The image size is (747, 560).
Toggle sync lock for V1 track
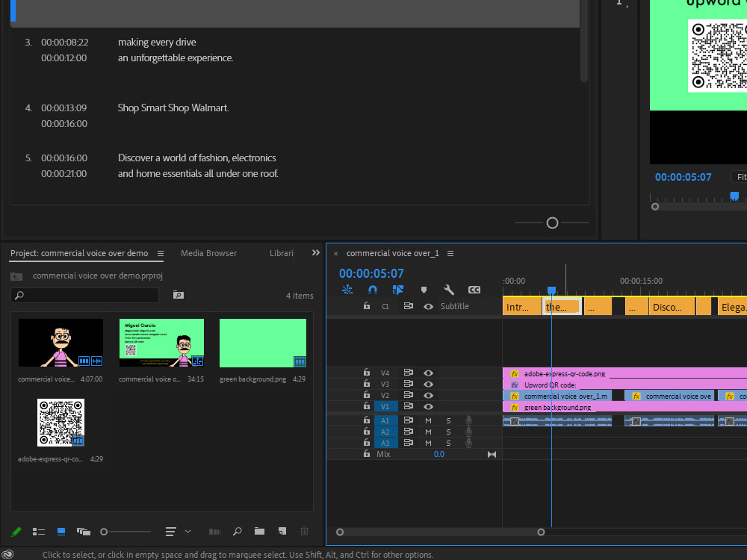[x=409, y=406]
